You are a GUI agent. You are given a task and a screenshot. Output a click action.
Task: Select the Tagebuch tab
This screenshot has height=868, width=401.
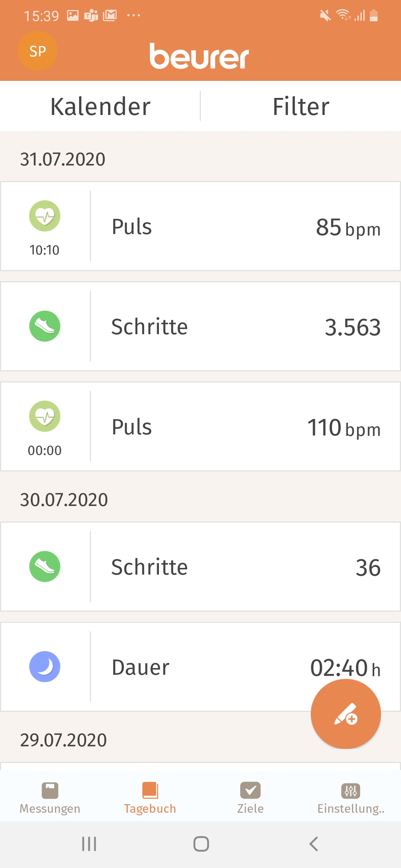pyautogui.click(x=150, y=798)
